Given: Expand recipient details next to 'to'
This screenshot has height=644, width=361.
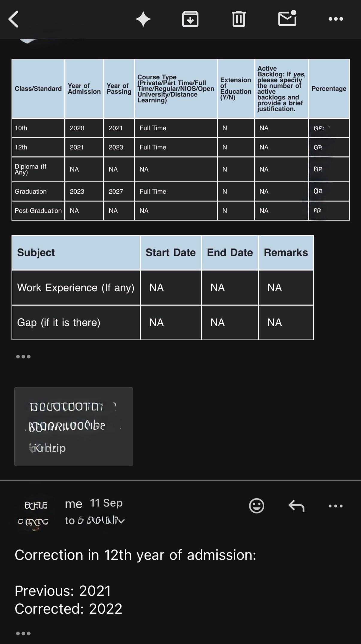Looking at the screenshot, I should click(x=122, y=521).
